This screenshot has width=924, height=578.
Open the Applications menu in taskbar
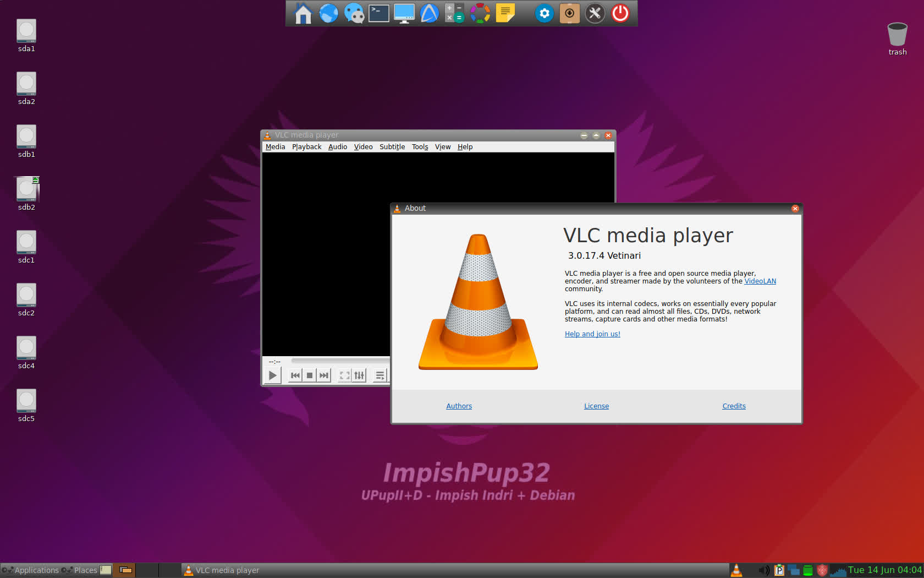pos(31,570)
